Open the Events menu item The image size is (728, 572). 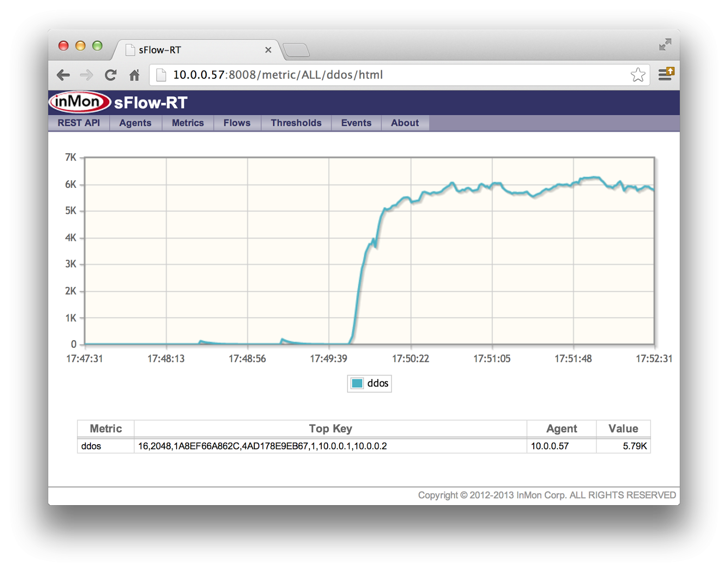(x=356, y=123)
